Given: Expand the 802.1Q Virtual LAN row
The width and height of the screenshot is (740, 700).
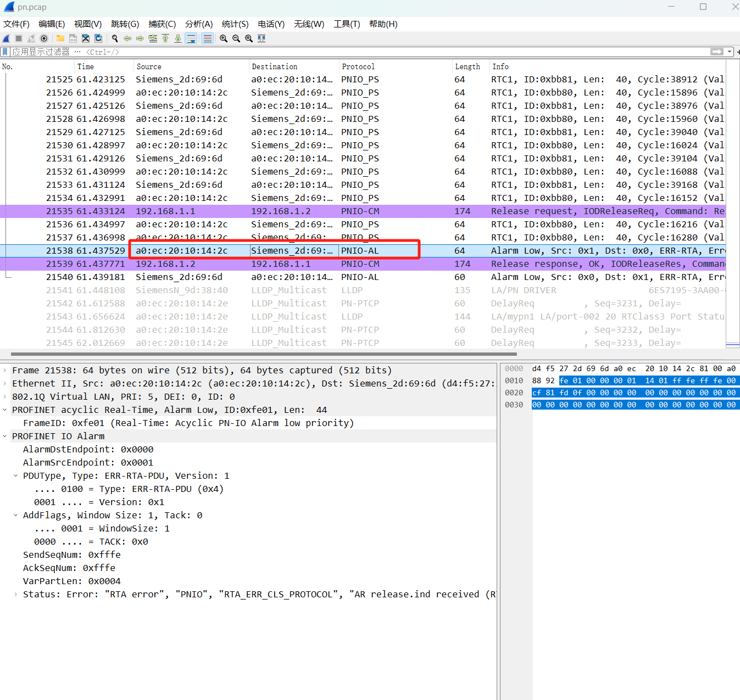Looking at the screenshot, I should pyautogui.click(x=5, y=397).
